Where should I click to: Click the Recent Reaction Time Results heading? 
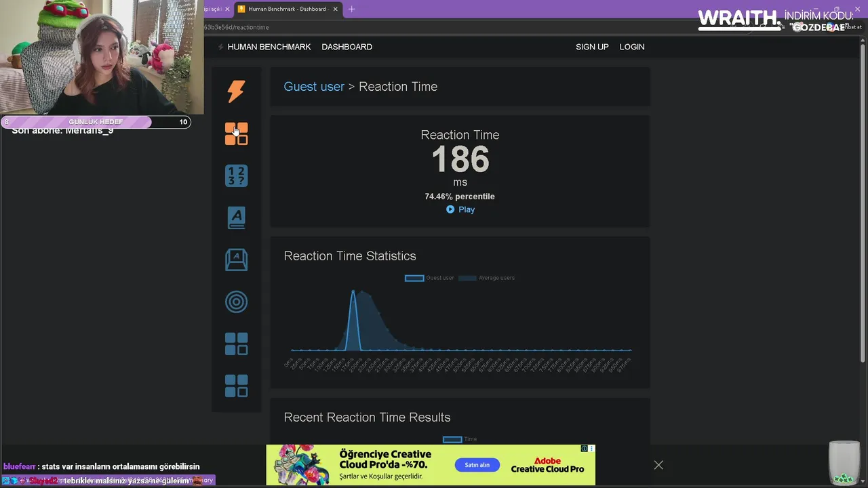367,418
